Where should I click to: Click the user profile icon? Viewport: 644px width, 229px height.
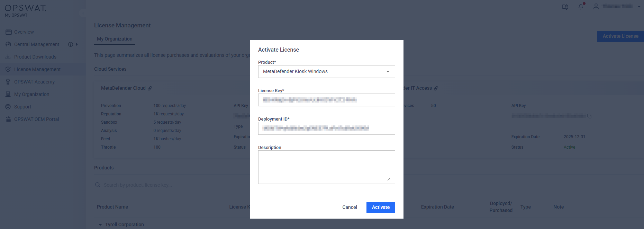coord(596,7)
